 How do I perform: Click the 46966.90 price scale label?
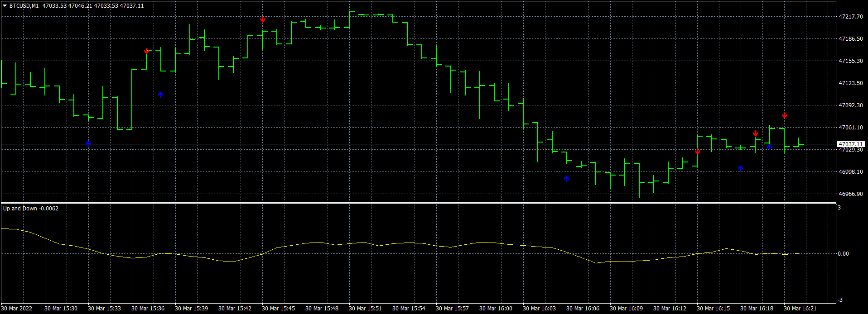851,194
